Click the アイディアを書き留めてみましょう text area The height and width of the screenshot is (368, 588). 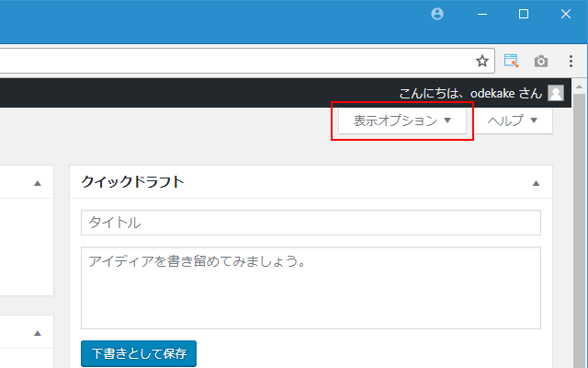[x=311, y=288]
